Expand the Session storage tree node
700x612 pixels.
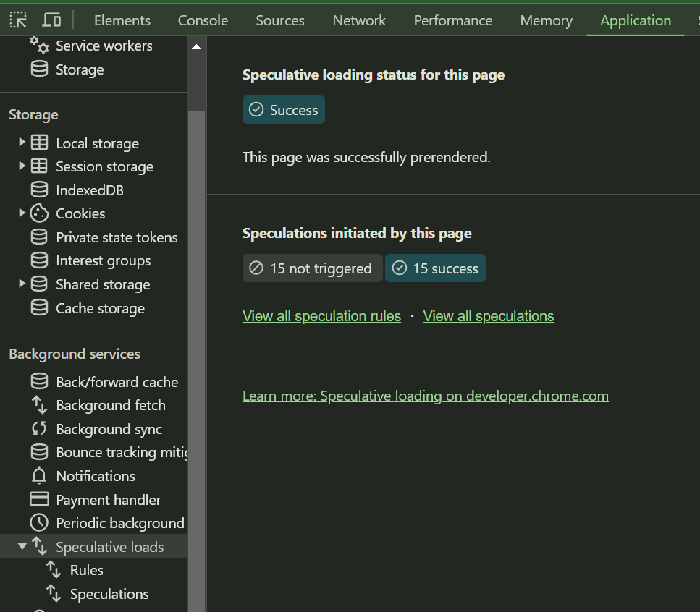click(22, 166)
